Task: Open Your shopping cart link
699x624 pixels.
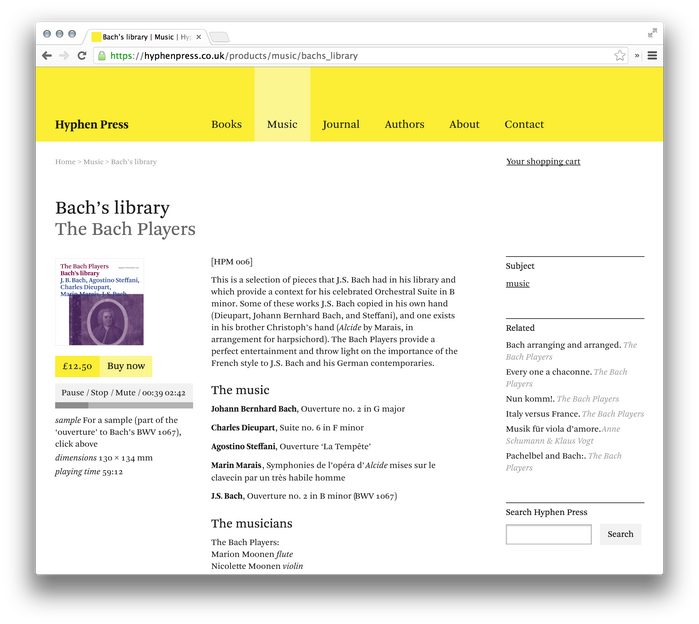Action: pyautogui.click(x=543, y=161)
